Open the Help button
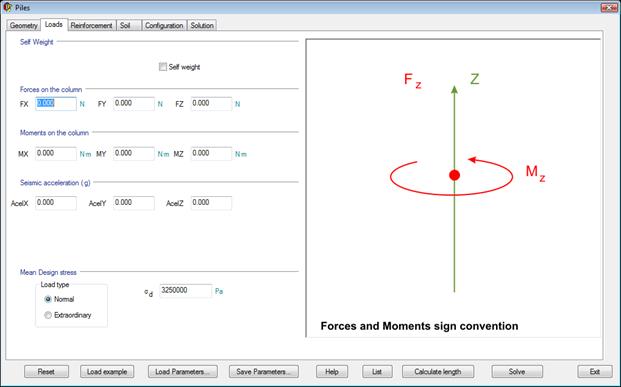 (332, 372)
